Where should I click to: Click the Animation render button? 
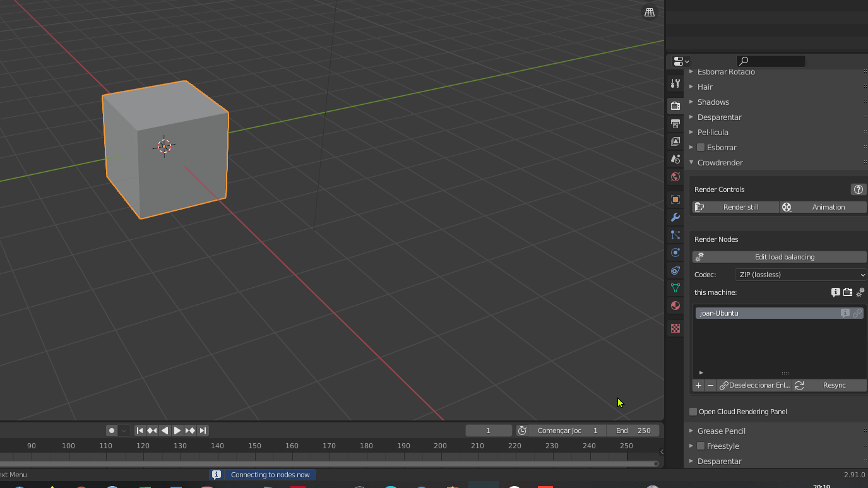click(823, 207)
